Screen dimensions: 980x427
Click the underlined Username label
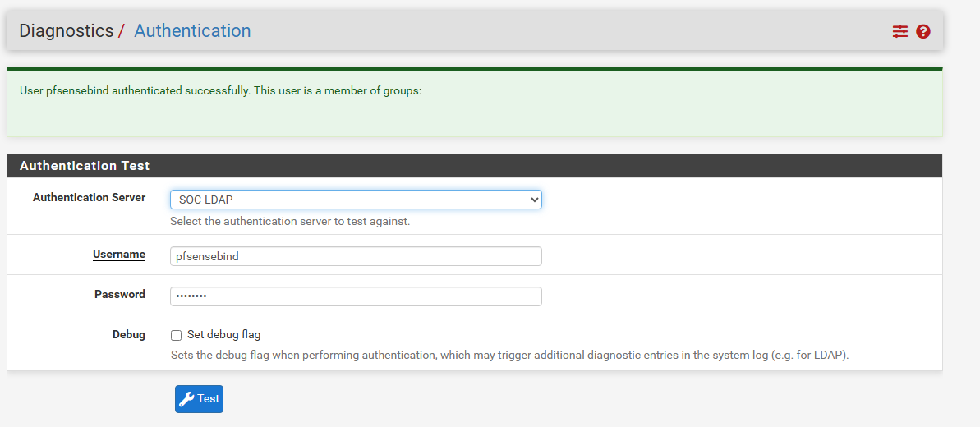click(x=119, y=255)
